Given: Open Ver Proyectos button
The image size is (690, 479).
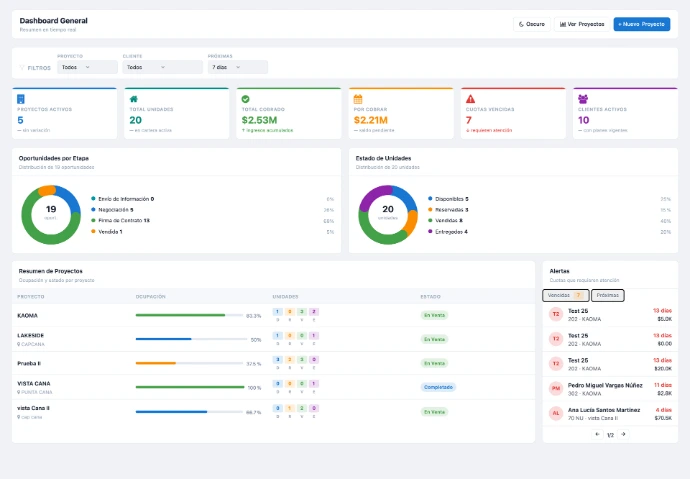Looking at the screenshot, I should point(582,24).
